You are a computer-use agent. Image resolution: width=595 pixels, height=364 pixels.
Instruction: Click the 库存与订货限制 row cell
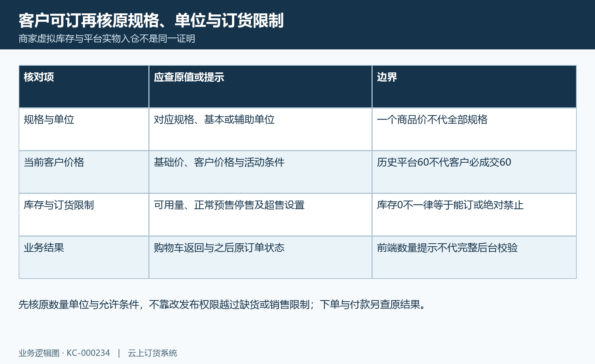point(84,215)
